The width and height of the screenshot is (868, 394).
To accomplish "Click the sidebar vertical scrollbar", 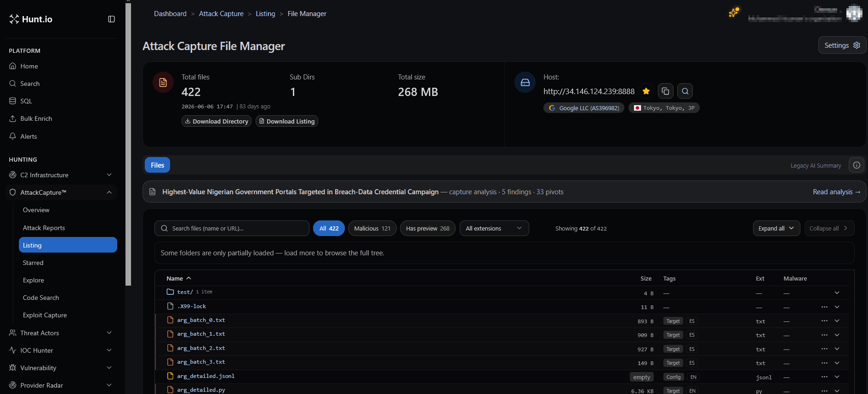I will click(x=128, y=143).
